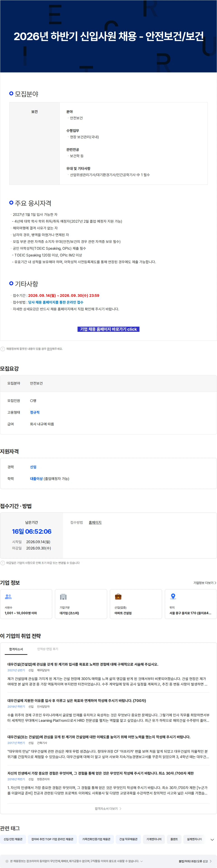
Task: Click the industry briefcase icon
Action: tap(118, 596)
